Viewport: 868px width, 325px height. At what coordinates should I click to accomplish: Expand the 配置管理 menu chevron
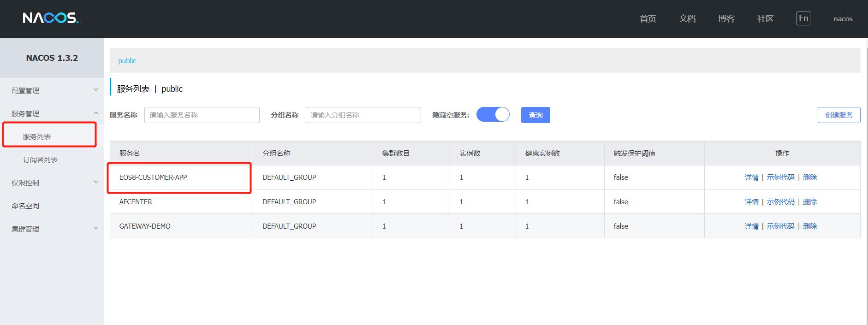point(96,90)
